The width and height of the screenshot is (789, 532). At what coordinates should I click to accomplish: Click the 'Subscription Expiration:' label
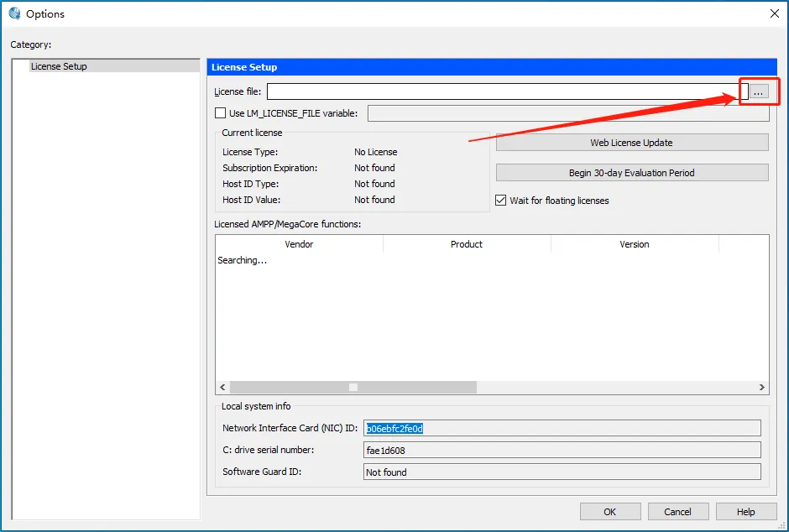269,168
